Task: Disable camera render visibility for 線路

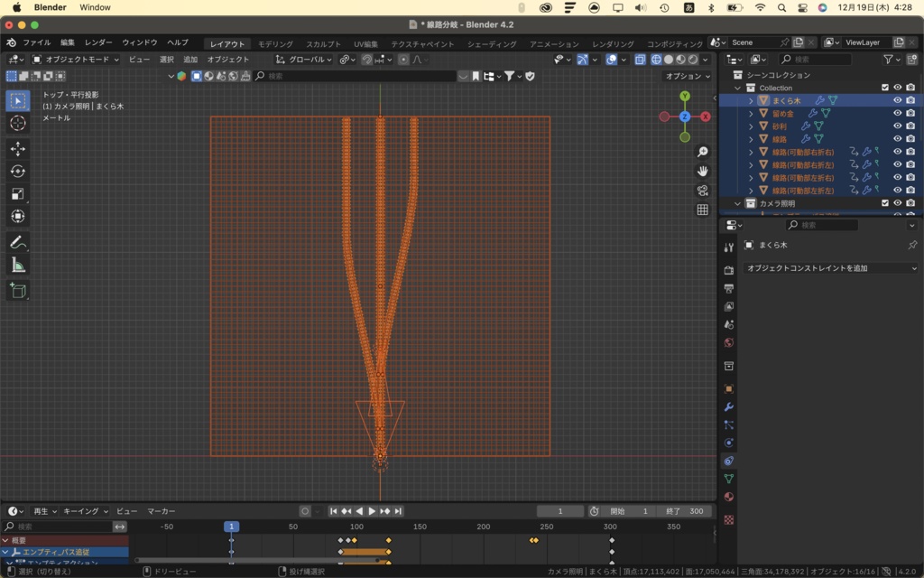Action: pyautogui.click(x=910, y=139)
